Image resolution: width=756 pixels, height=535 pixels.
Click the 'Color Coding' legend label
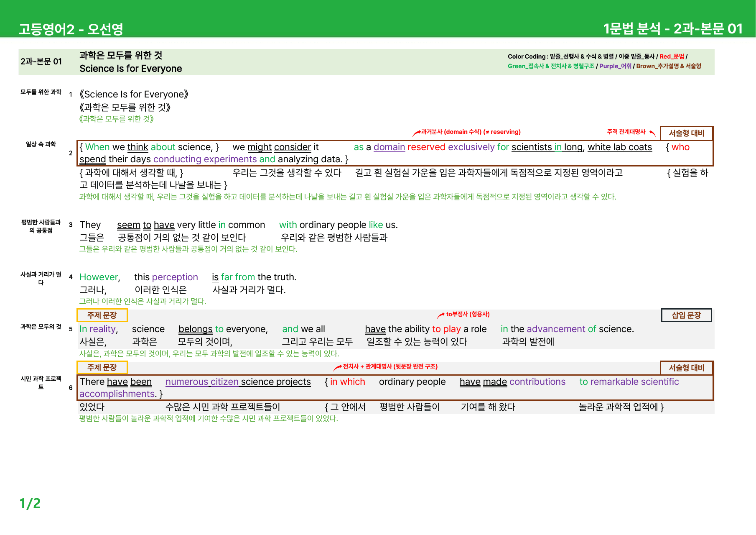pyautogui.click(x=527, y=56)
